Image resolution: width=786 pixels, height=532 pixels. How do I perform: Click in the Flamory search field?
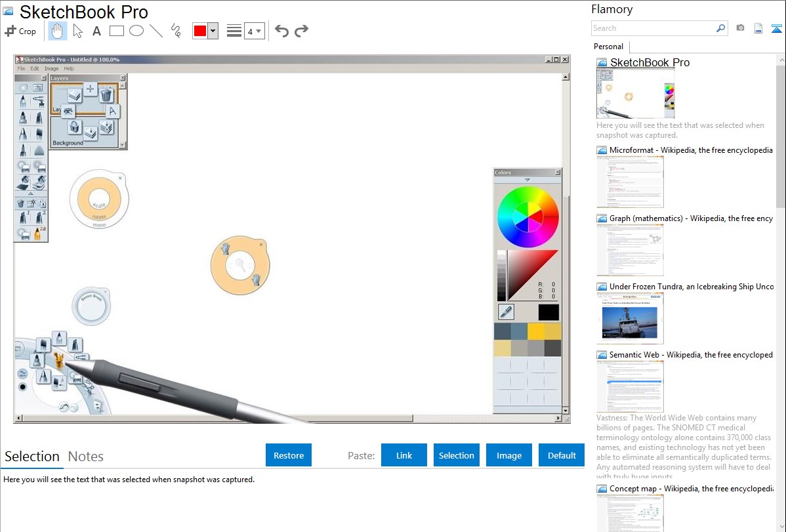[653, 28]
